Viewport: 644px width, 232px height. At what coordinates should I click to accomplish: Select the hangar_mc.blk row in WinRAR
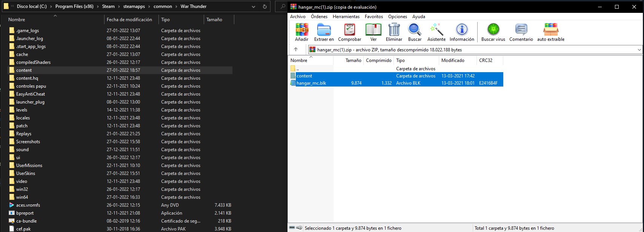[396, 83]
